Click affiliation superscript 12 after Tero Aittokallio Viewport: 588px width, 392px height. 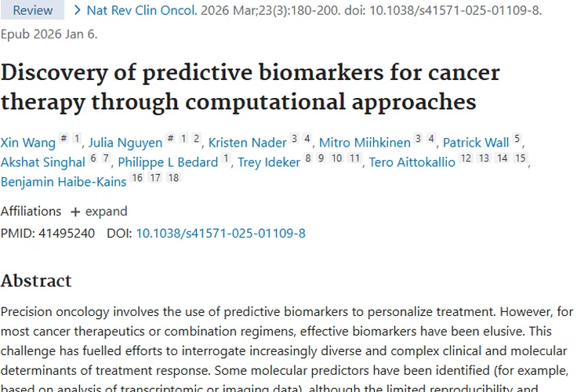pos(466,159)
